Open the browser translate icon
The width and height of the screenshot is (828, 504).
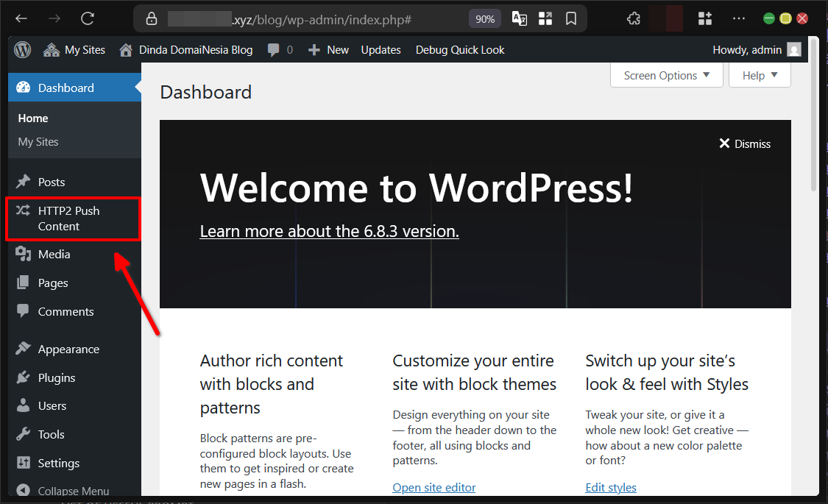[x=519, y=18]
